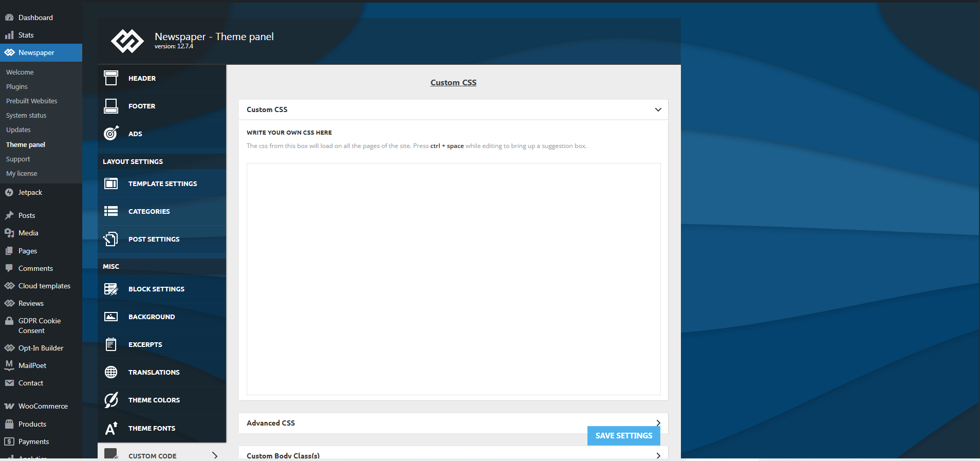Click the Template Settings icon

111,183
